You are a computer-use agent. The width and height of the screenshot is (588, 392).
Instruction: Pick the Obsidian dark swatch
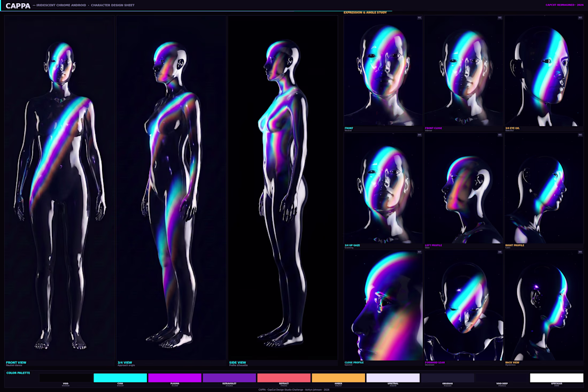(447, 378)
